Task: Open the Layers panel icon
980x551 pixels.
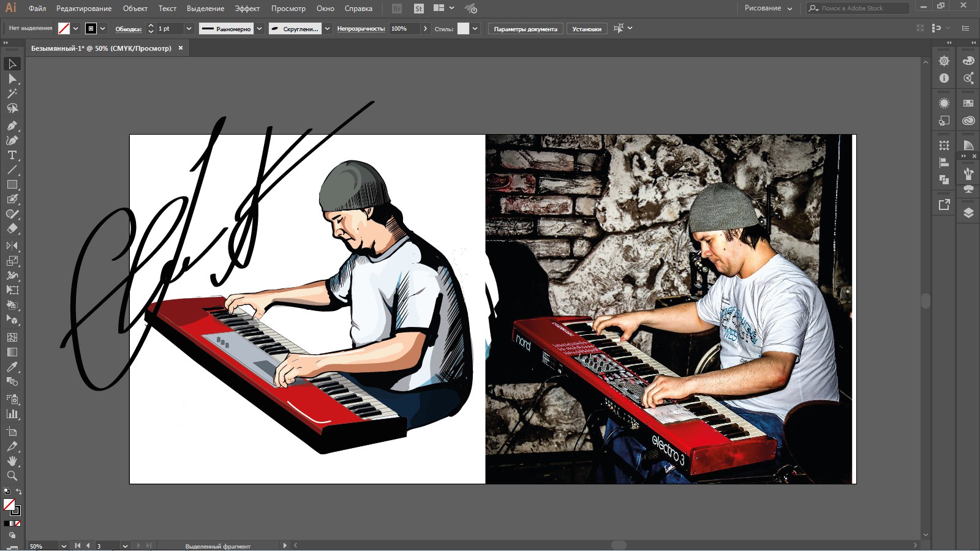Action: (968, 213)
